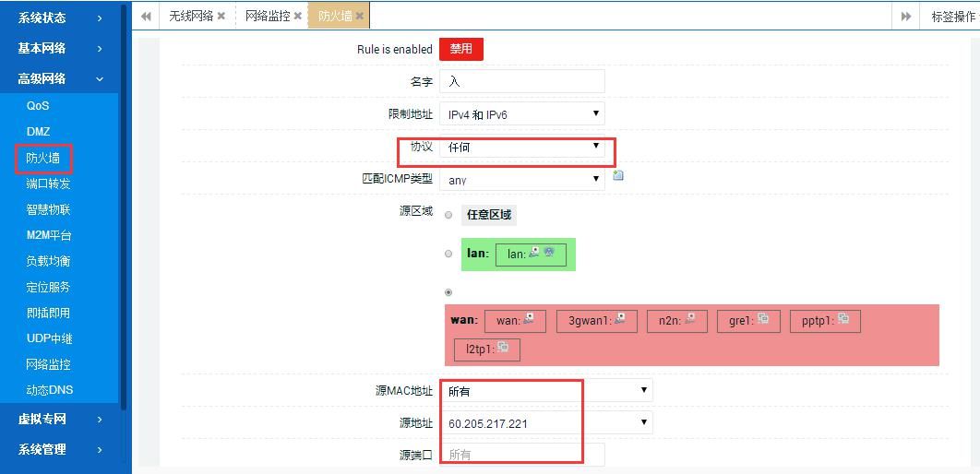Image resolution: width=980 pixels, height=474 pixels.
Task: Close the 无线网络 tab
Action: (x=221, y=17)
